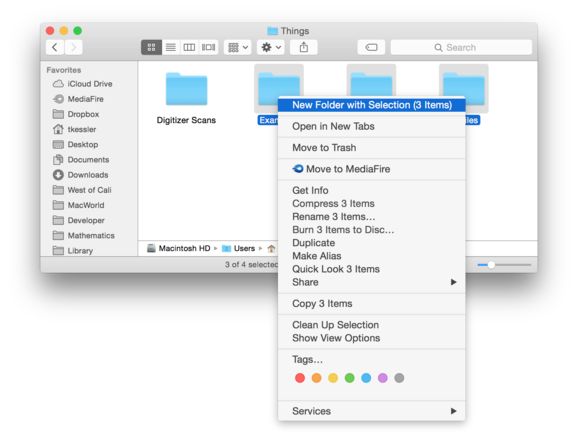This screenshot has width=580, height=439.
Task: Choose Copy 3 Items
Action: point(371,304)
